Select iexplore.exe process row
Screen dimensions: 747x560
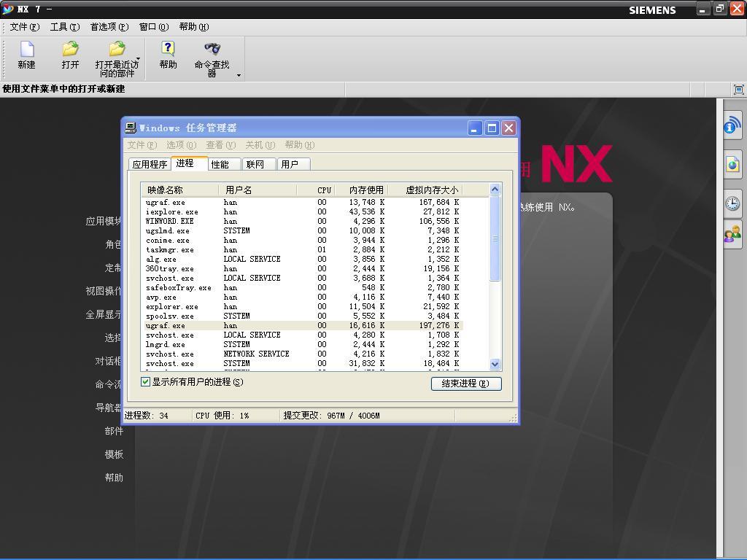click(303, 212)
